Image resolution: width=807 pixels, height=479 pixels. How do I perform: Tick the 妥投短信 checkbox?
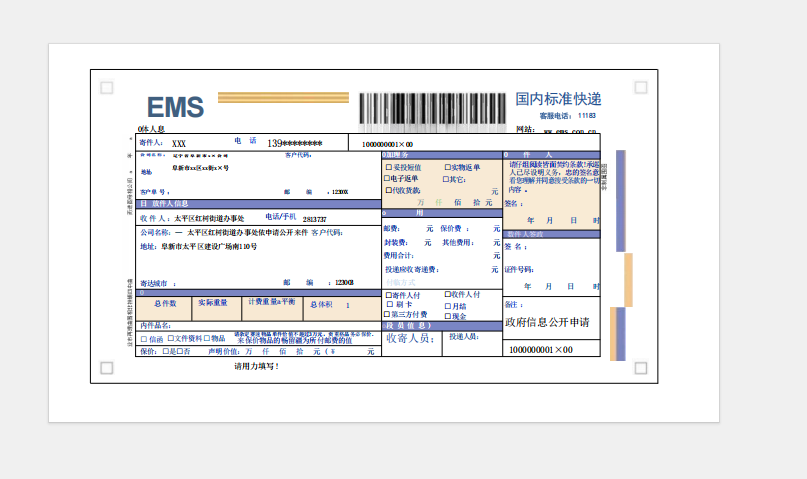point(389,167)
